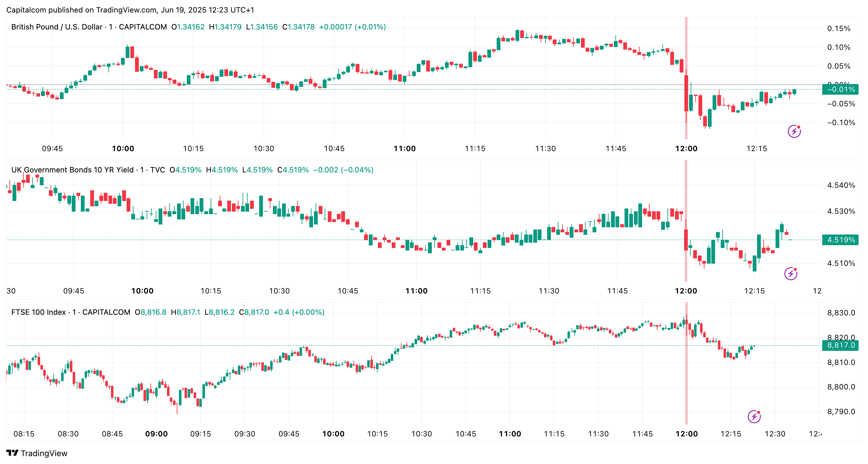The height and width of the screenshot is (464, 868).
Task: Click the red vertical marker in FTSE chart
Action: pos(686,388)
